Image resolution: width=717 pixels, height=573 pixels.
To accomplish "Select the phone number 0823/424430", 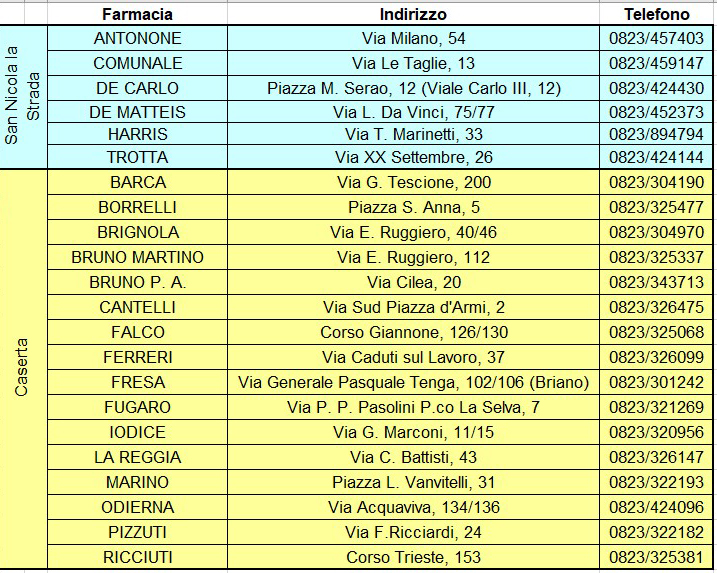I will [x=657, y=88].
